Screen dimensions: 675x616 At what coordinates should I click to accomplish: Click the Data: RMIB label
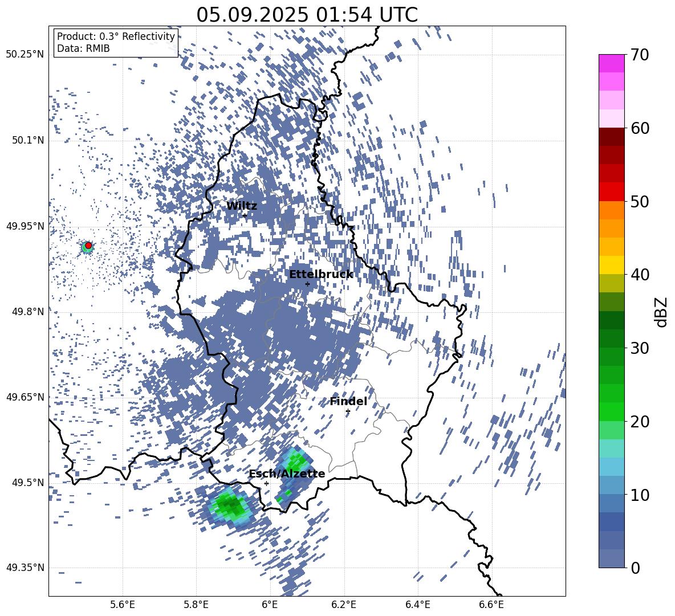point(83,48)
